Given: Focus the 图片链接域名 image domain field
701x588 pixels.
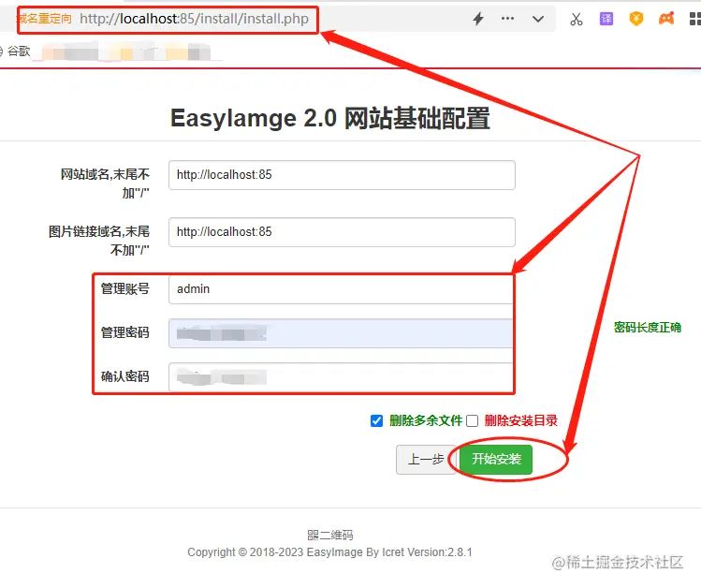Looking at the screenshot, I should point(342,232).
